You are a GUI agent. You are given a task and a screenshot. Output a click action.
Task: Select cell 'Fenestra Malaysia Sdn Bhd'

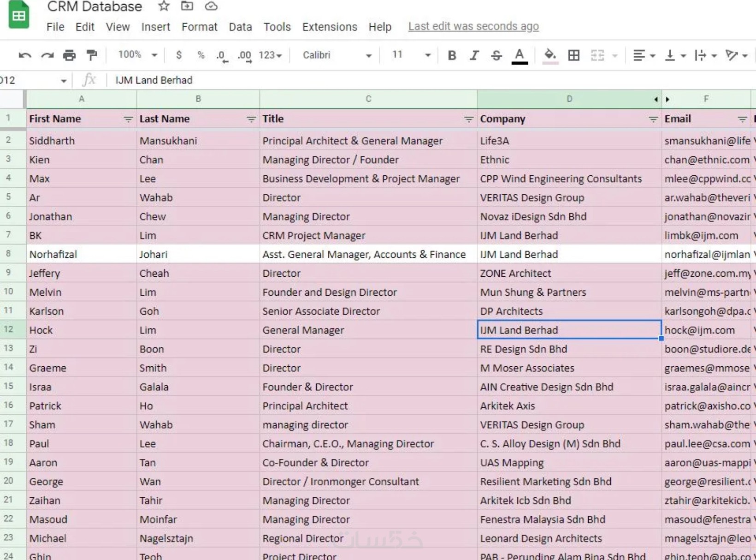tap(569, 519)
